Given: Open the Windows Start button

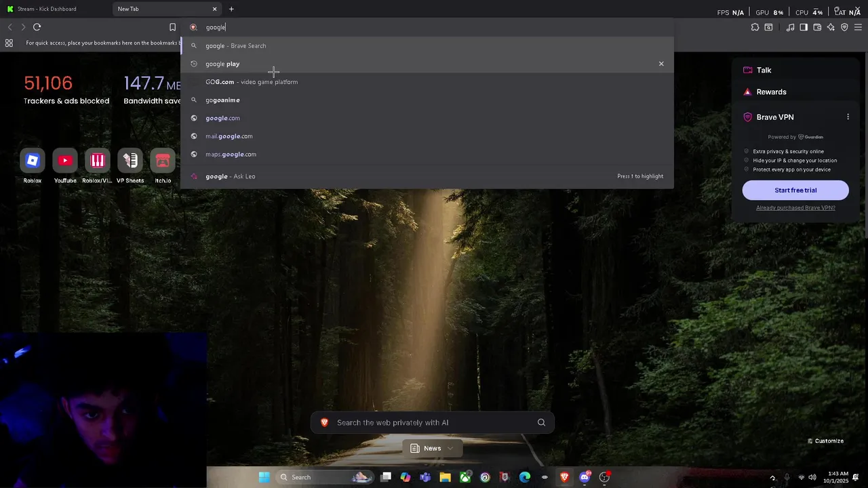Looking at the screenshot, I should 264,477.
